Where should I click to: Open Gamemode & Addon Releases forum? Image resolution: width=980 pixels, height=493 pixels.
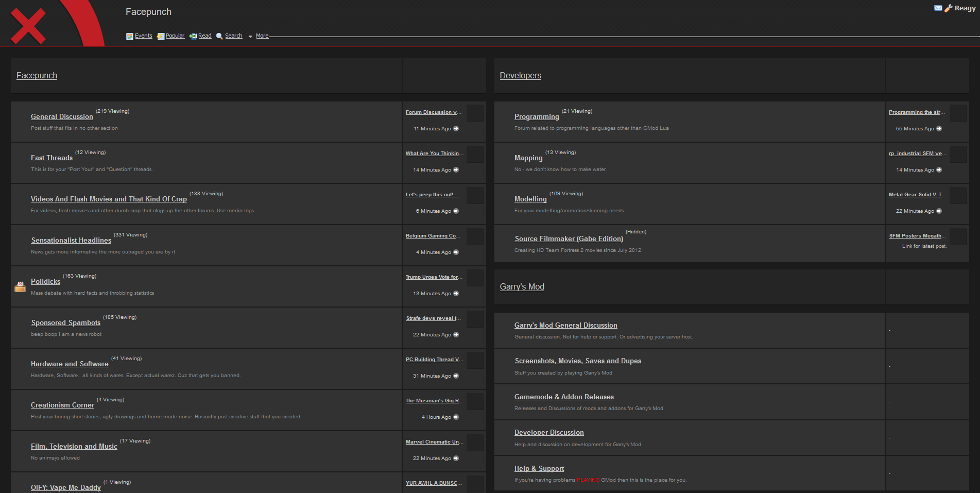point(564,397)
